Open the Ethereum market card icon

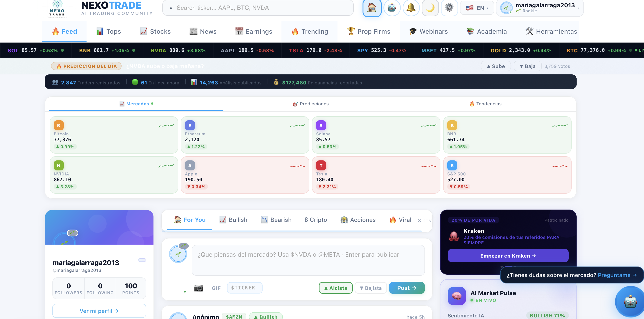(x=190, y=125)
